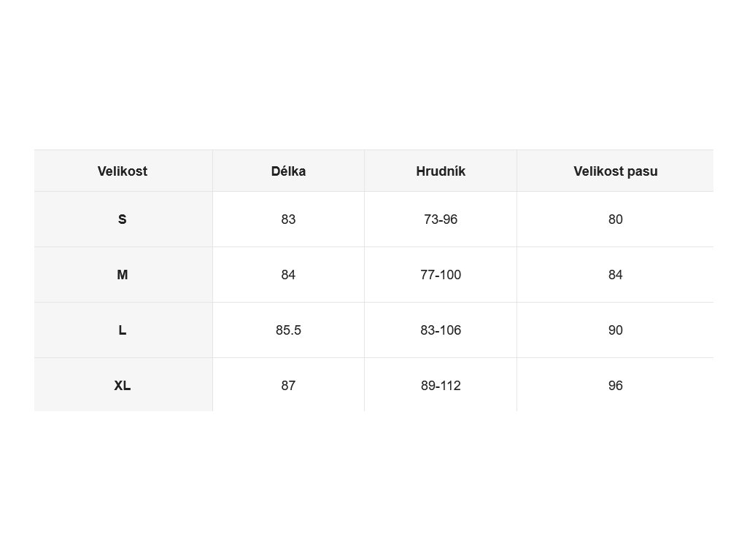Select the XL size row label
This screenshot has height=560, width=747.
(x=123, y=386)
